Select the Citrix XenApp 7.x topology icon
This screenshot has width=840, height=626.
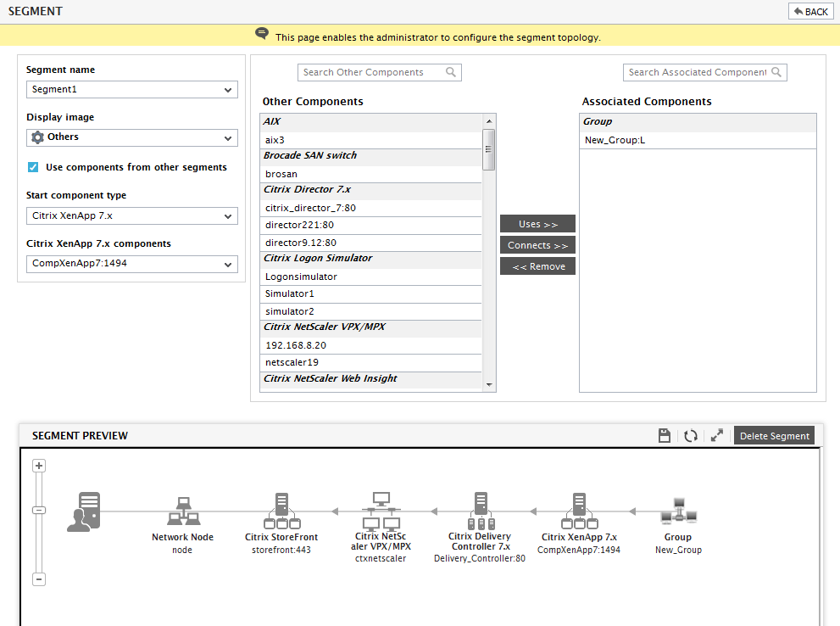(579, 511)
